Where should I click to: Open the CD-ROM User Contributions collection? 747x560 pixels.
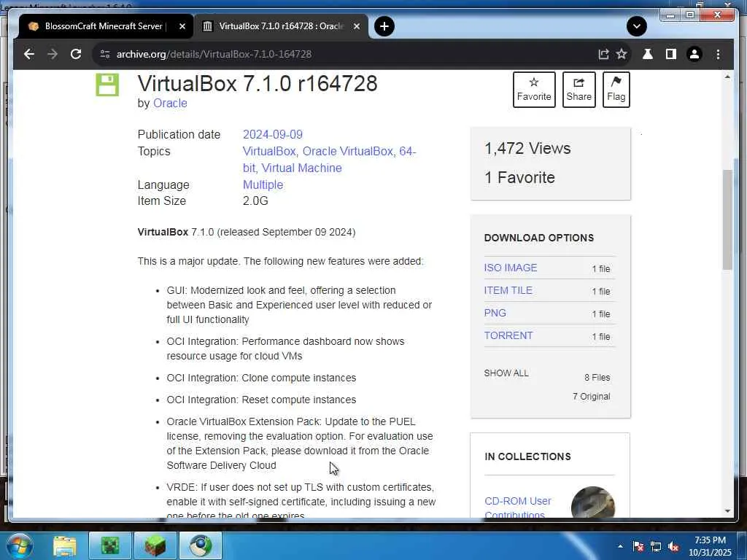[517, 507]
